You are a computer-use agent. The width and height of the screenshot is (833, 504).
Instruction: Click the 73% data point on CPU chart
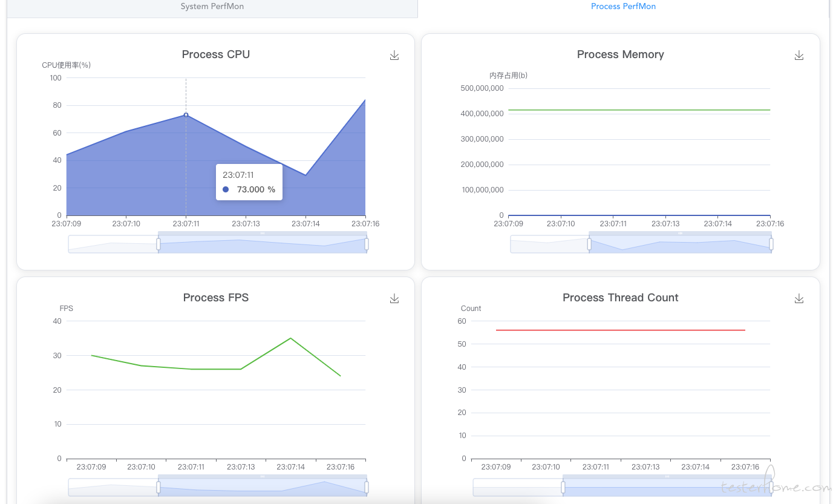tap(186, 115)
